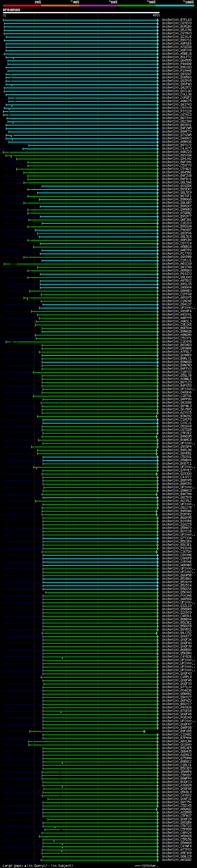This screenshot has height=868, width=197.
Task: Select the label UniRef100_A5BBI6
Action: (177, 247)
